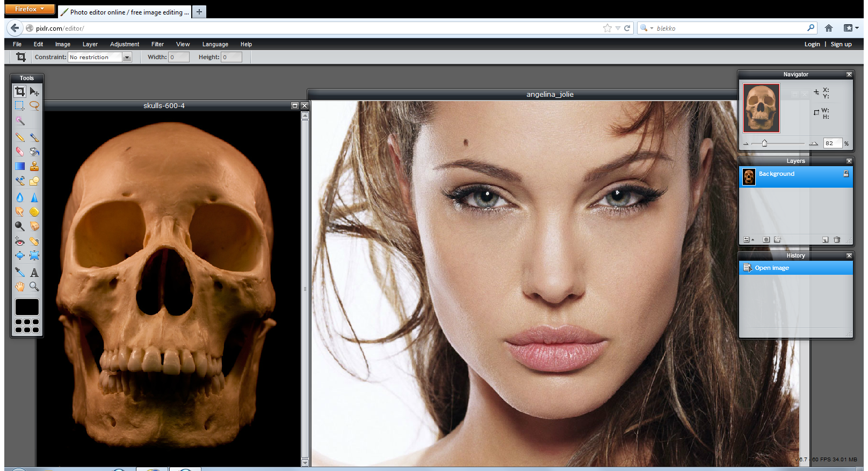This screenshot has width=868, height=471.
Task: Select the Blur water-drop tool
Action: click(x=20, y=197)
